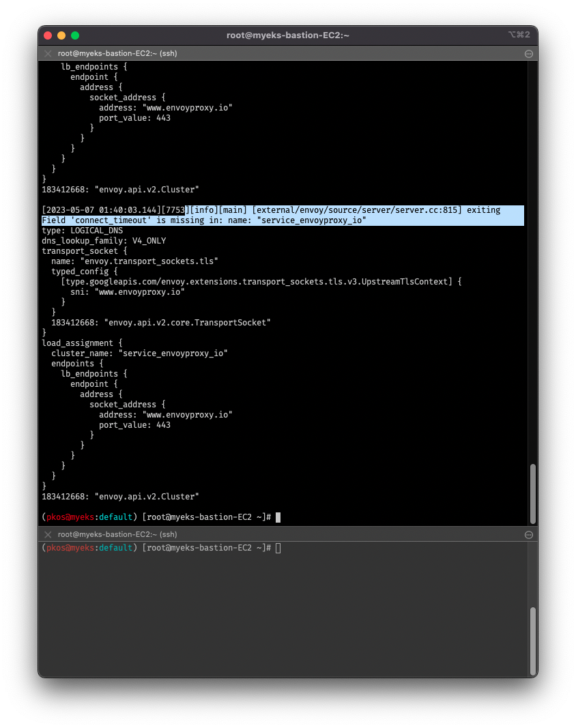Click 'type: LOGICAL_DNS' line
The height and width of the screenshot is (728, 576).
click(x=82, y=231)
